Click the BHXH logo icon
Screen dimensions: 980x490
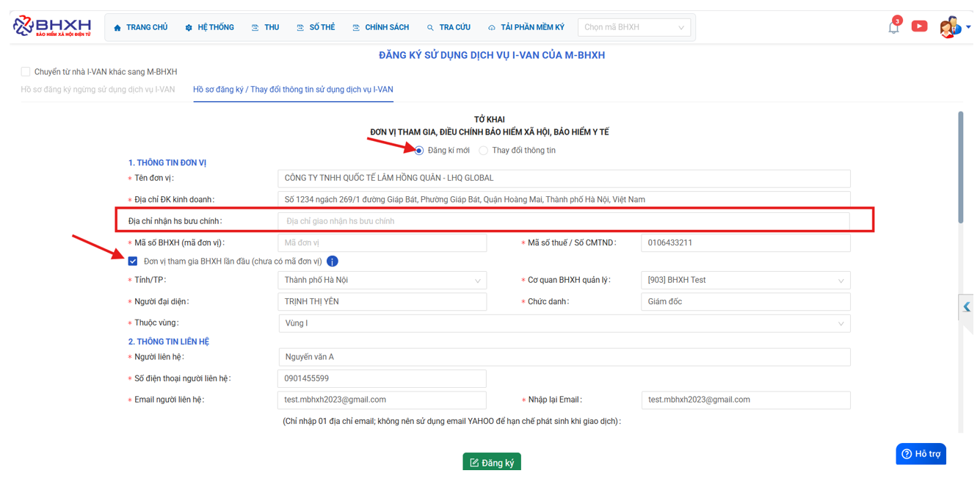[x=23, y=26]
